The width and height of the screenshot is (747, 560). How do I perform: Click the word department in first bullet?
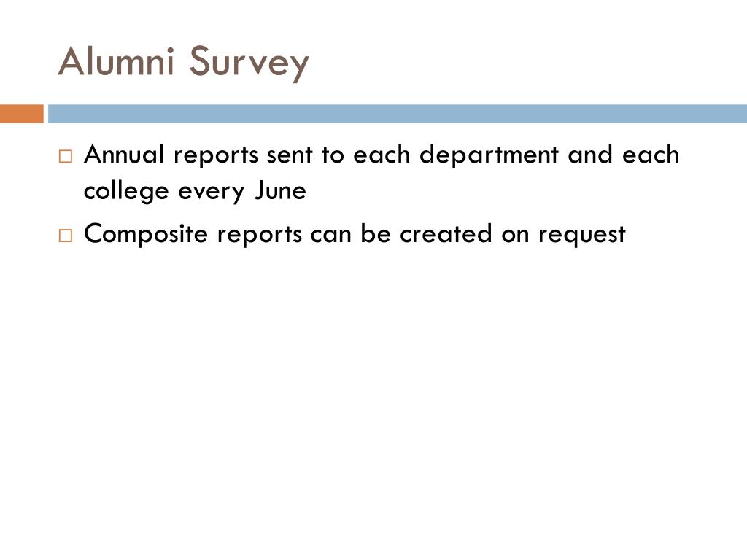489,155
